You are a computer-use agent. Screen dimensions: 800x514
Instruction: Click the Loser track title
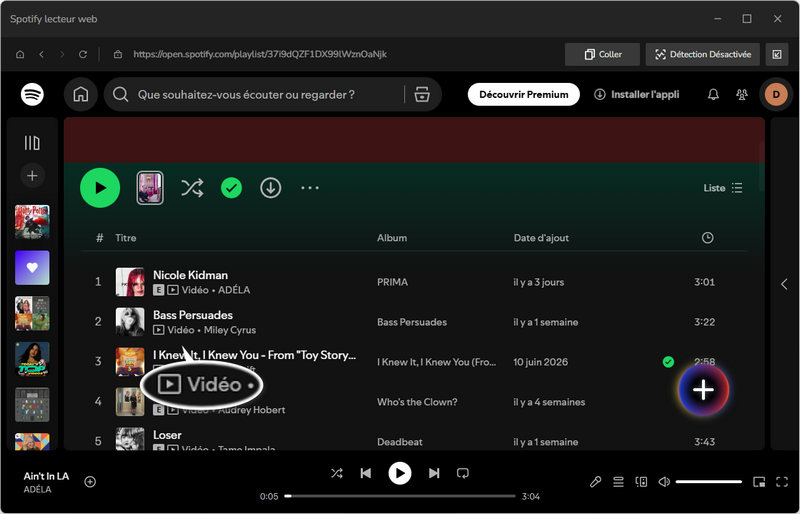(167, 435)
